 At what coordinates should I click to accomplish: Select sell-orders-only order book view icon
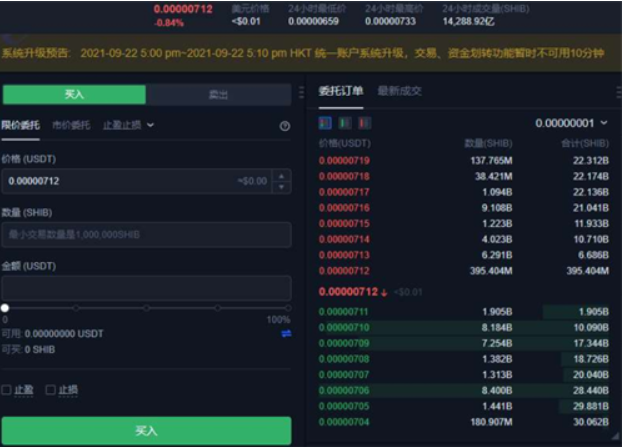click(364, 123)
